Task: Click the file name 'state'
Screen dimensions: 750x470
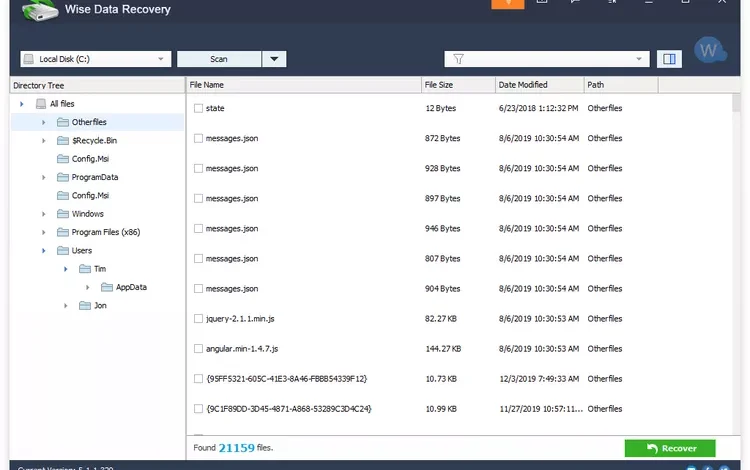Action: (215, 109)
